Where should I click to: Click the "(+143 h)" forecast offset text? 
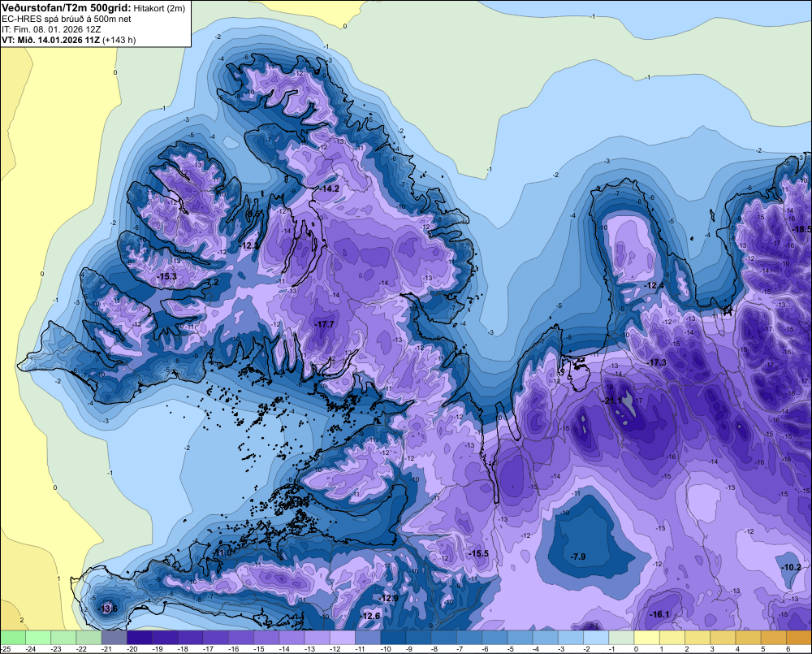click(119, 40)
